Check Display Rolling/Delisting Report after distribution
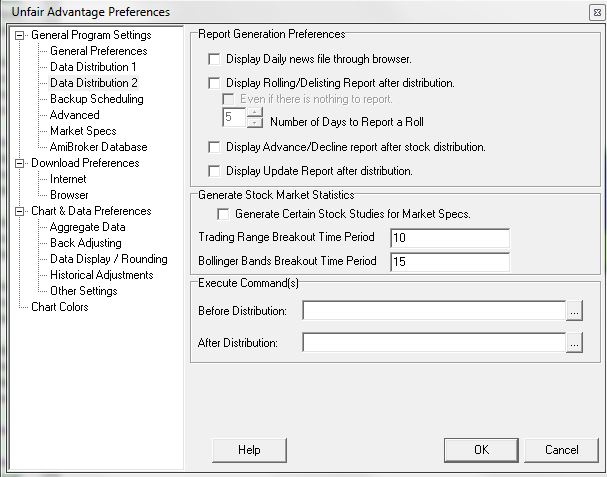The width and height of the screenshot is (607, 477). (214, 83)
